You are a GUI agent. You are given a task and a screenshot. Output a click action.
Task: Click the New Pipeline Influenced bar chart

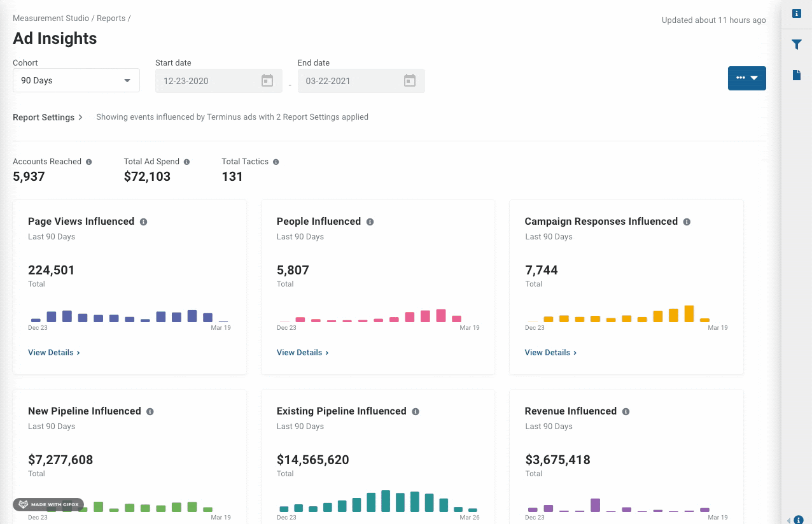coord(130,507)
